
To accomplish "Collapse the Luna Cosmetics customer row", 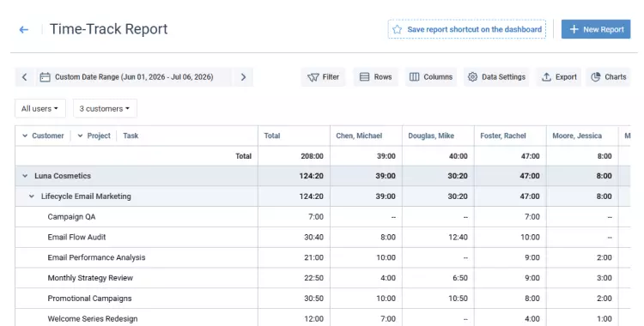I will click(25, 176).
